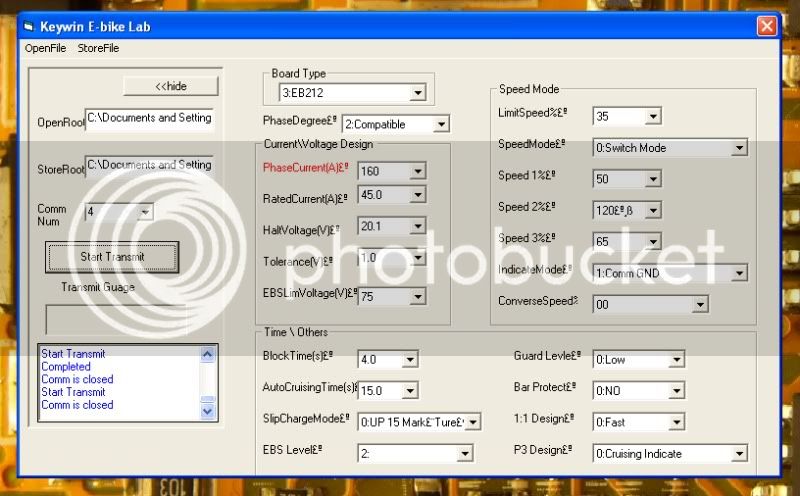Open the EBS Level dropdown
The image size is (800, 496).
(x=465, y=453)
